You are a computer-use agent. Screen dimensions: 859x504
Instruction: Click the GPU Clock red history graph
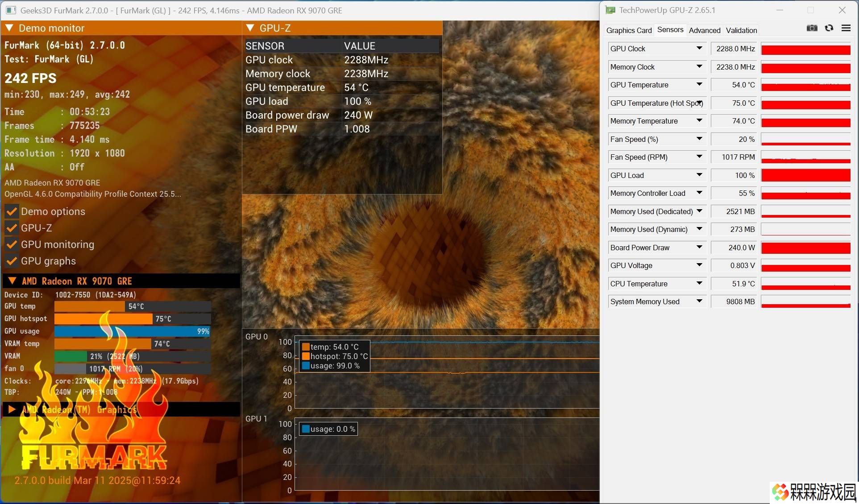coord(806,49)
